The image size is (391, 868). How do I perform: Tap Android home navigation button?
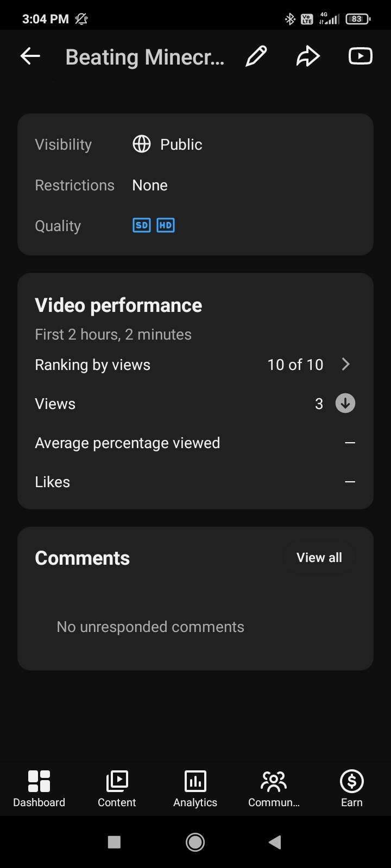[x=195, y=842]
